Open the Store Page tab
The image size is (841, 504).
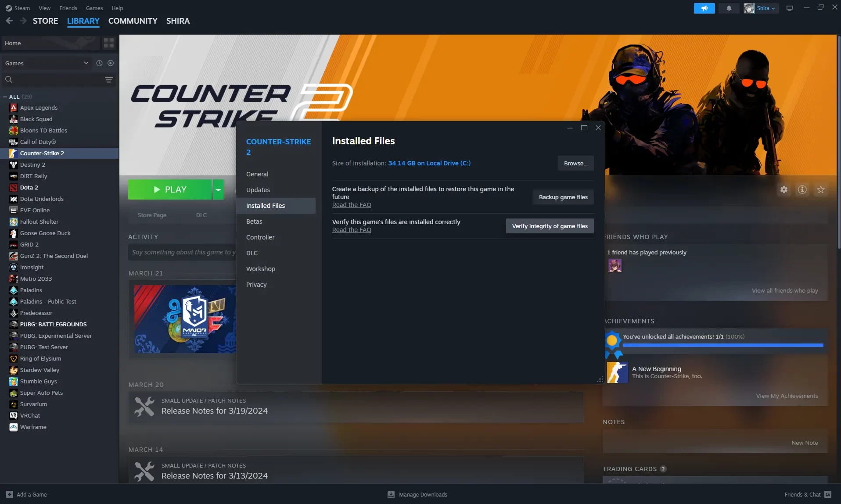click(x=152, y=215)
